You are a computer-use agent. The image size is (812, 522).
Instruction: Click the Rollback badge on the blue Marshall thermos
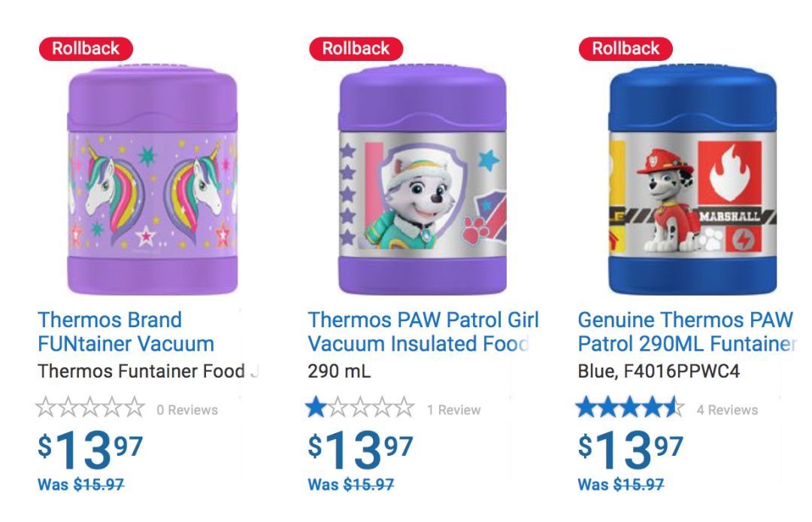[x=626, y=49]
